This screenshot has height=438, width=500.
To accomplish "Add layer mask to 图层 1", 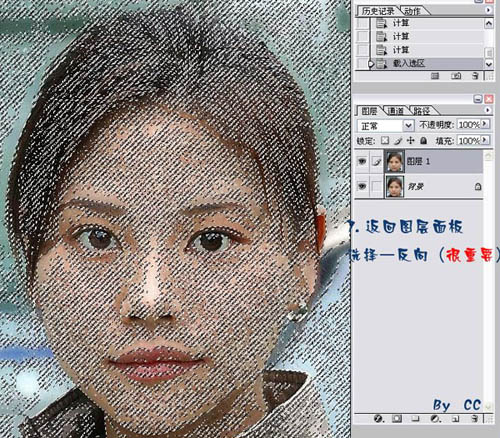I will (x=397, y=419).
